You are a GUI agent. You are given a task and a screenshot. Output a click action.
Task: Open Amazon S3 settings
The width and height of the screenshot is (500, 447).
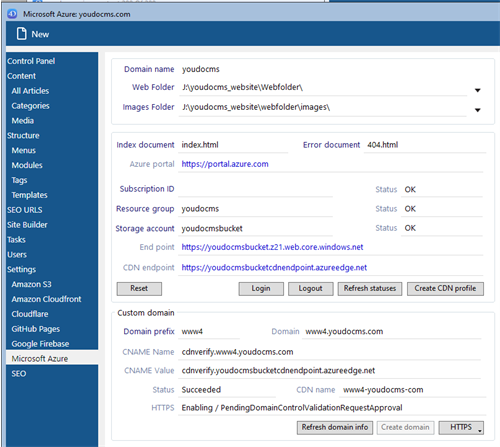pos(31,284)
